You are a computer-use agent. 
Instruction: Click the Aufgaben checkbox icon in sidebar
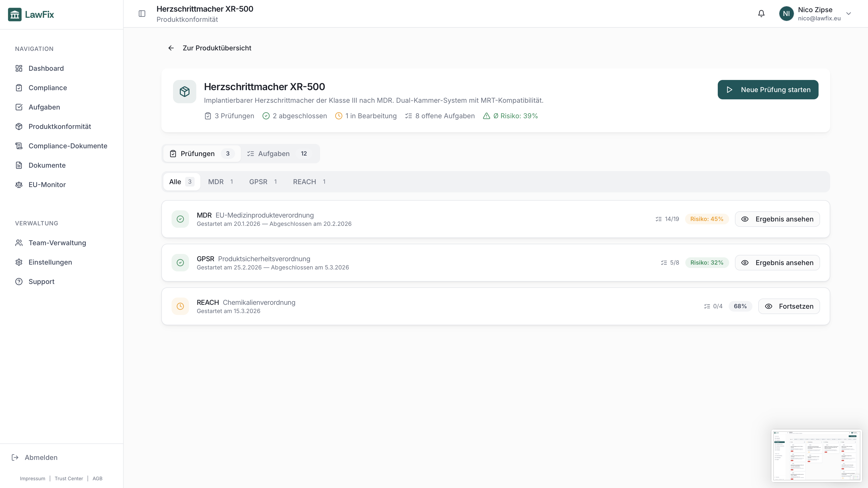pos(19,107)
